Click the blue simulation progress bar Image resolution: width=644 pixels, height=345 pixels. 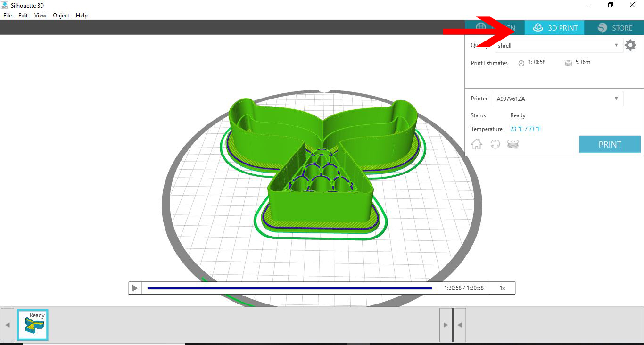click(289, 288)
